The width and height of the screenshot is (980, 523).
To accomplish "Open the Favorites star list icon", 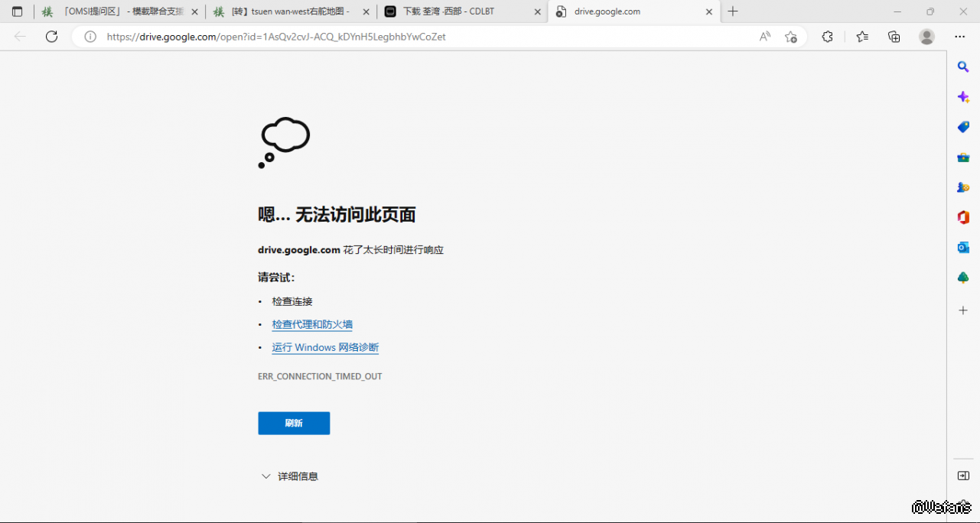I will click(x=862, y=37).
